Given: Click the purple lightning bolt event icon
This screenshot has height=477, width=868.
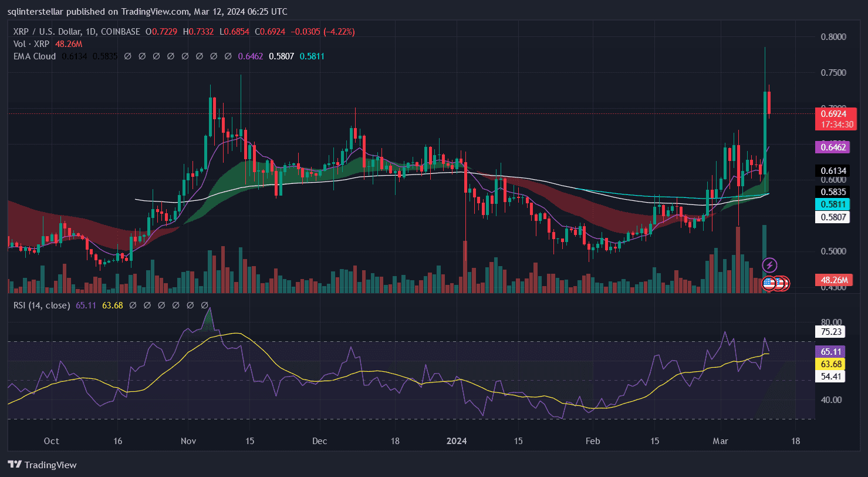Looking at the screenshot, I should 769,265.
